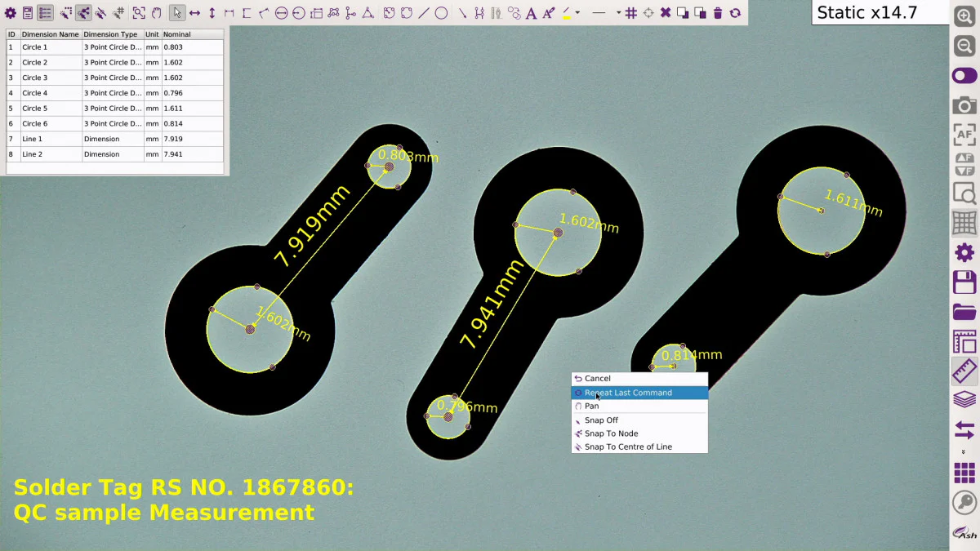Viewport: 980px width, 551px height.
Task: Click the Unit column header
Action: coord(153,34)
